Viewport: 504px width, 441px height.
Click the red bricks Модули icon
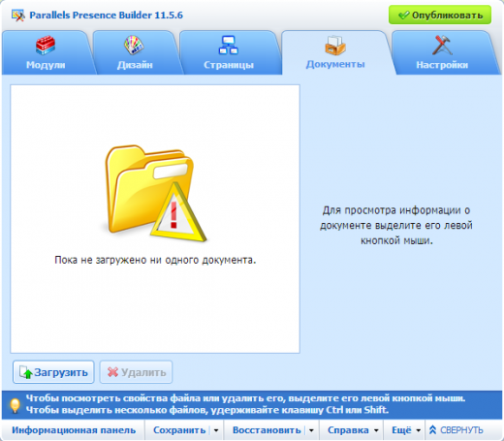click(46, 45)
